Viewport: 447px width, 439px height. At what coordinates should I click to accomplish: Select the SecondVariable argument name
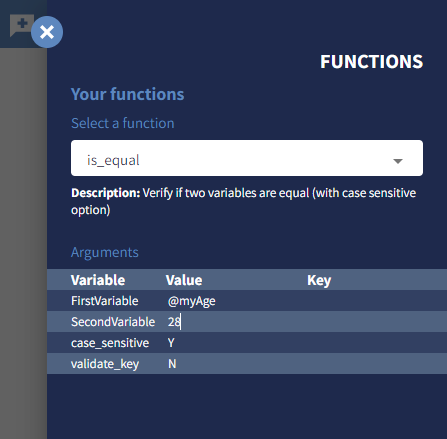(x=113, y=322)
